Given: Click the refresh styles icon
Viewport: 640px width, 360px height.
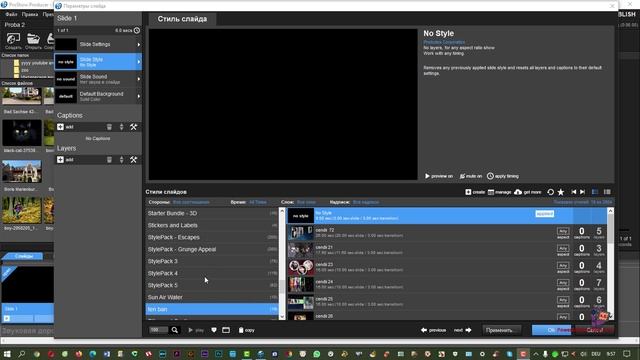Looking at the screenshot, I should click(x=551, y=192).
